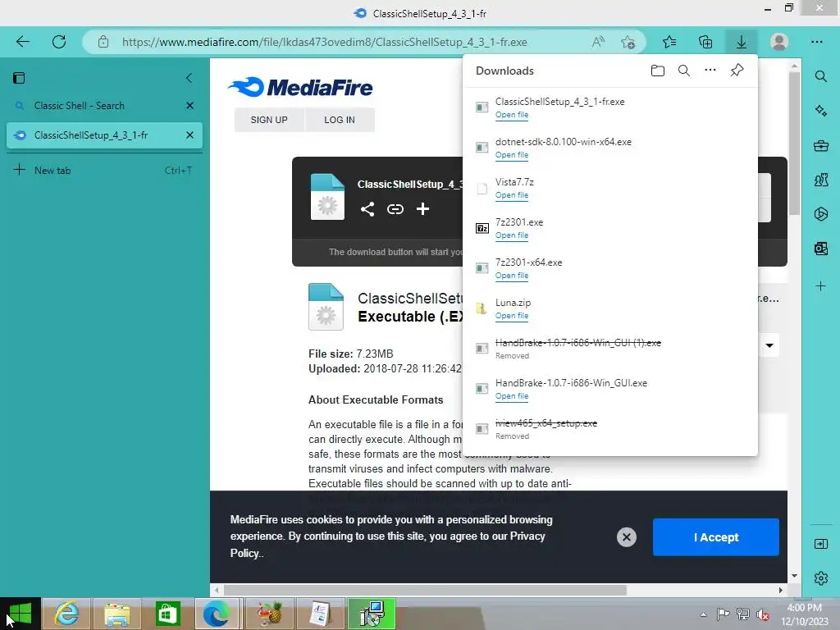The height and width of the screenshot is (630, 840).
Task: Add this page to favorites star icon
Action: pyautogui.click(x=628, y=42)
